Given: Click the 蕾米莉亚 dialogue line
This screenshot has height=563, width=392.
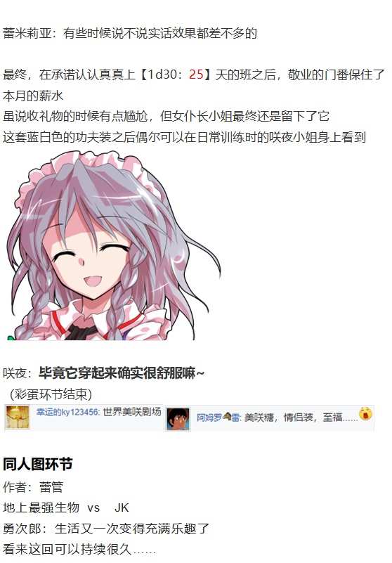Looking at the screenshot, I should tap(130, 34).
